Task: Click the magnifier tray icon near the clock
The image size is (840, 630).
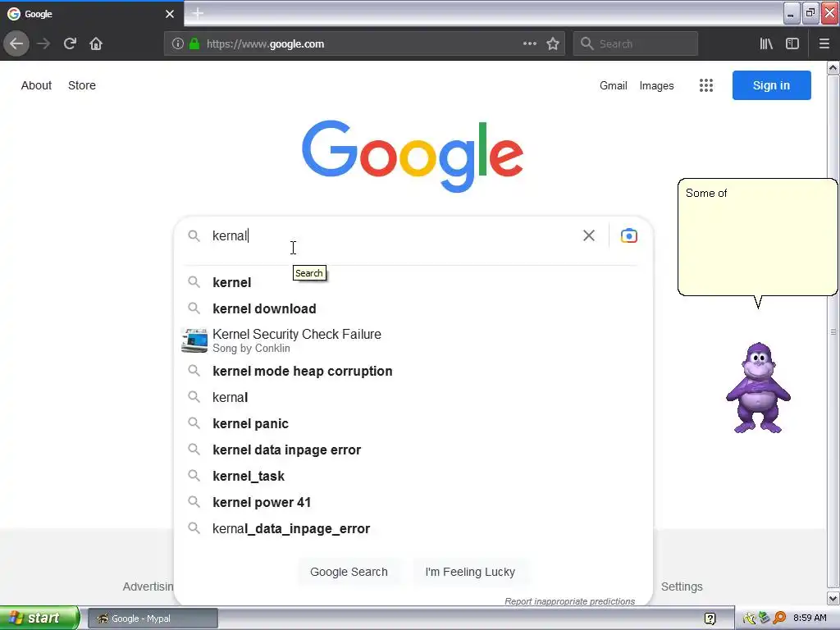Action: pyautogui.click(x=779, y=619)
